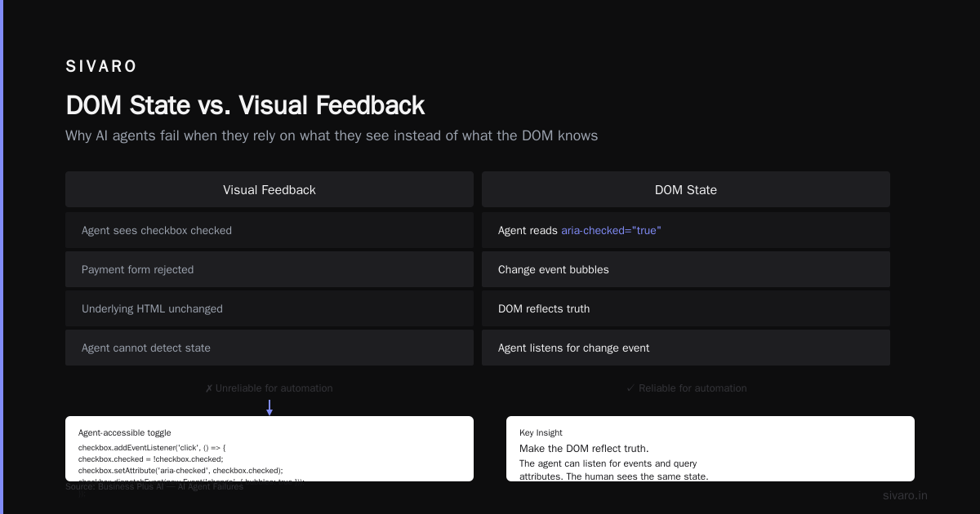The height and width of the screenshot is (514, 980).
Task: Click the 'Change event bubbles' row
Action: click(x=686, y=269)
